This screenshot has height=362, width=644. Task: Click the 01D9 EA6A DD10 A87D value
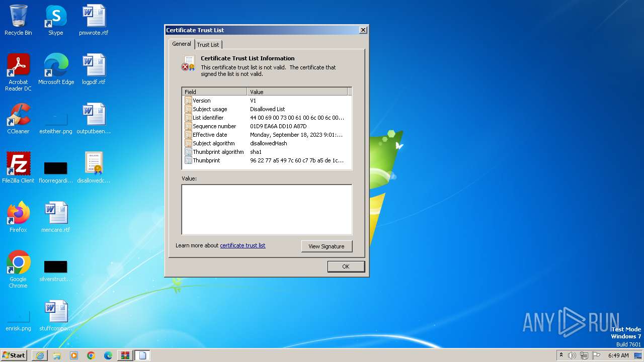point(278,126)
